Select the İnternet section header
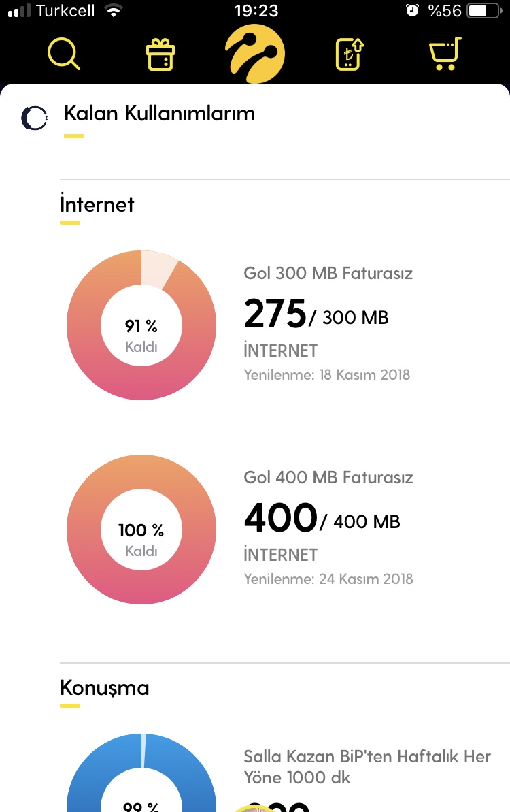This screenshot has width=510, height=812. pos(97,204)
